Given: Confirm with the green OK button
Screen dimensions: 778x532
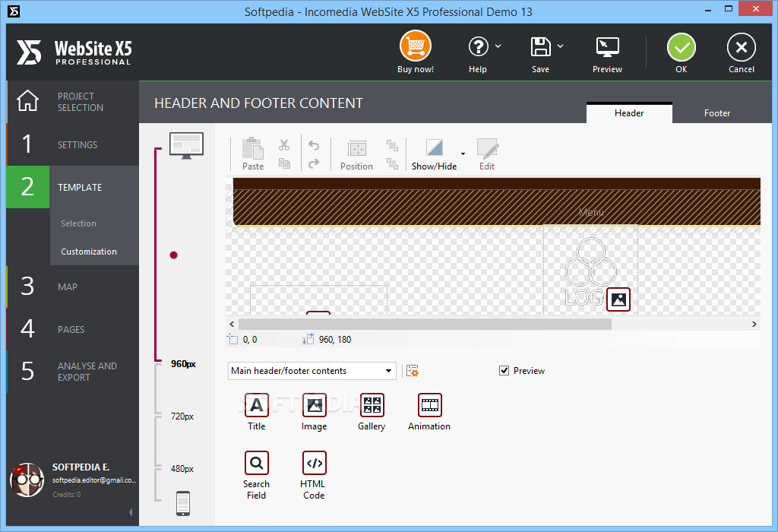Looking at the screenshot, I should pos(682,47).
